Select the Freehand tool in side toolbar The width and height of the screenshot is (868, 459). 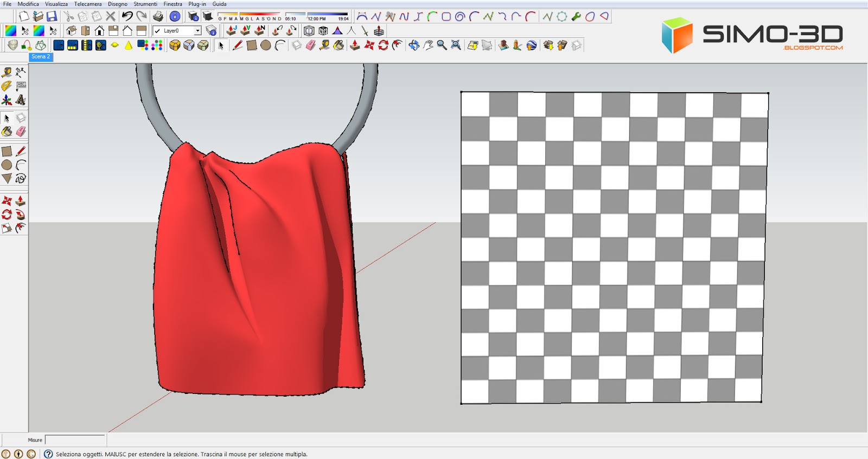[x=21, y=178]
